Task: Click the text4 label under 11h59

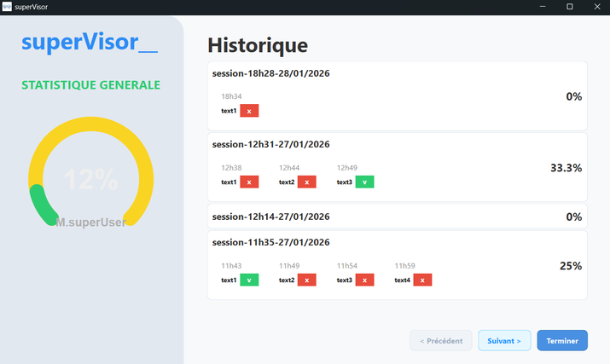Action: click(402, 280)
